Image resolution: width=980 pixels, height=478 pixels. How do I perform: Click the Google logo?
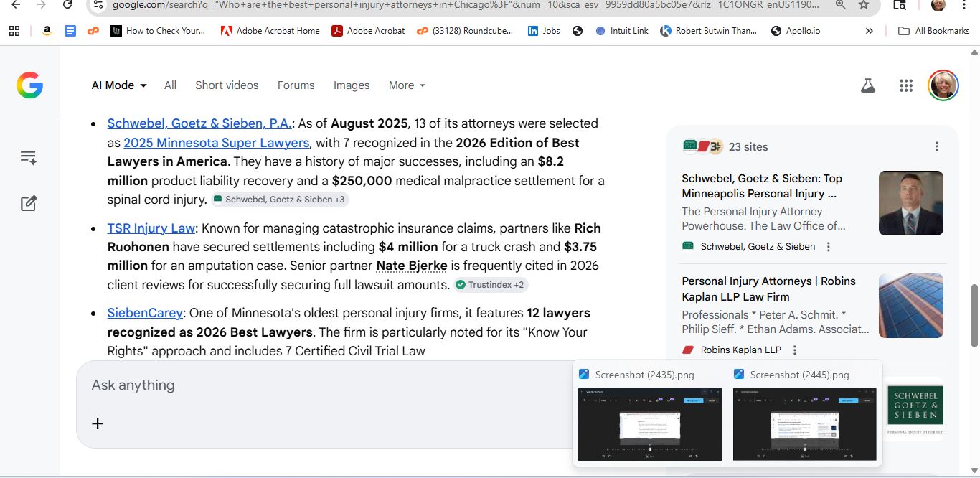pos(29,85)
